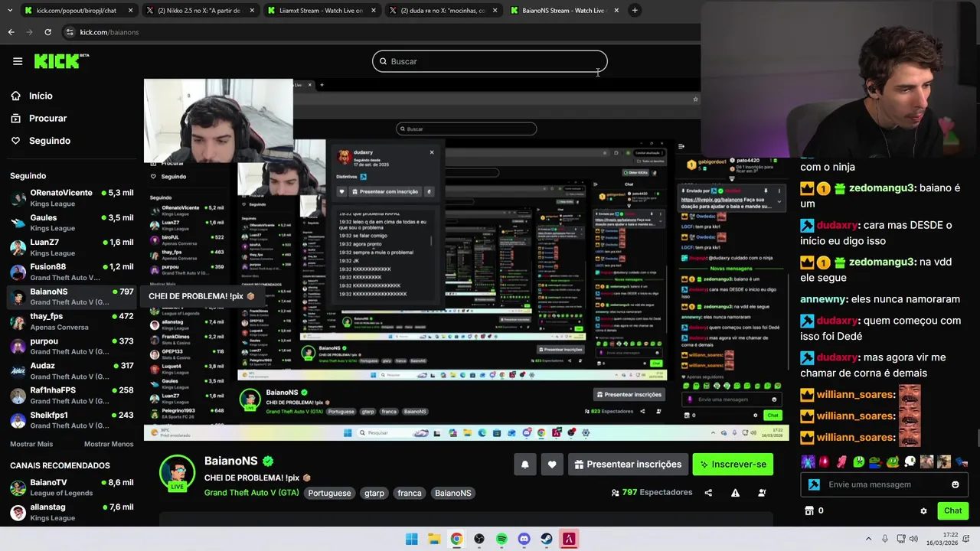Image resolution: width=980 pixels, height=551 pixels.
Task: Click the 797 Espectadores viewer count
Action: [652, 493]
